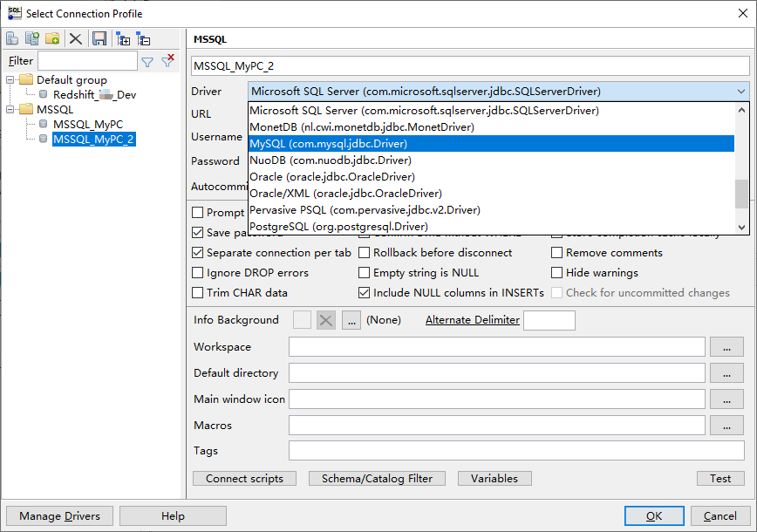Screen dimensions: 757x532
Task: Click the Manage Drivers button
Action: 60,516
